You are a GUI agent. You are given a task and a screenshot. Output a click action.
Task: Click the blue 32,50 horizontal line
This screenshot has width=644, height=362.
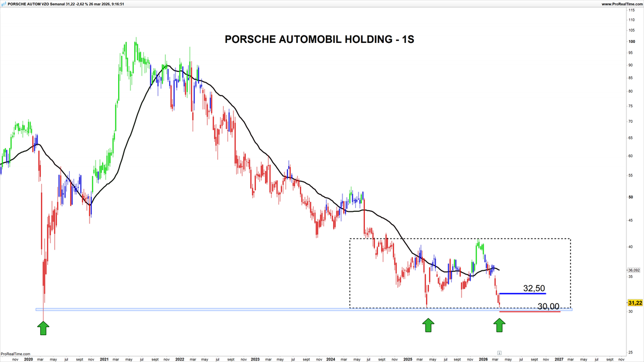coord(523,293)
